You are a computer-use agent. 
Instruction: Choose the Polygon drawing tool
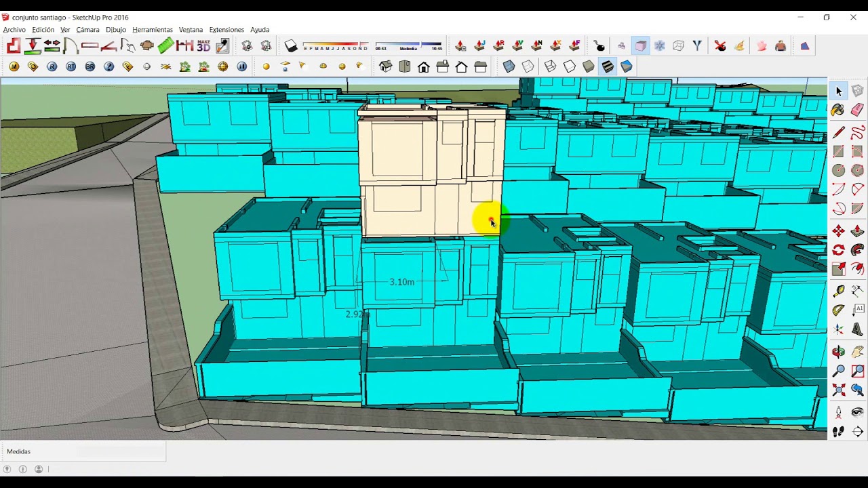858,171
